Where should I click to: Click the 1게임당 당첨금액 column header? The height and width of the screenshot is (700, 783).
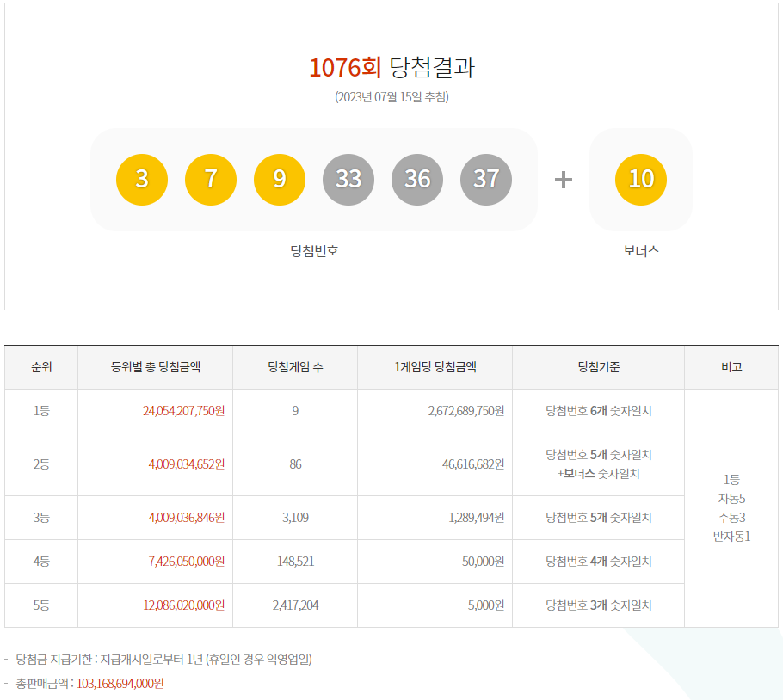click(x=435, y=367)
